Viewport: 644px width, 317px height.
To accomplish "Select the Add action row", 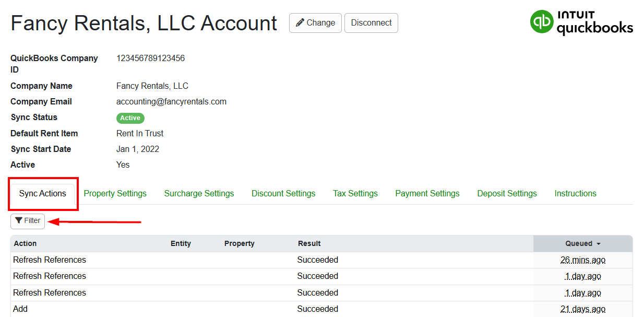I will click(321, 309).
